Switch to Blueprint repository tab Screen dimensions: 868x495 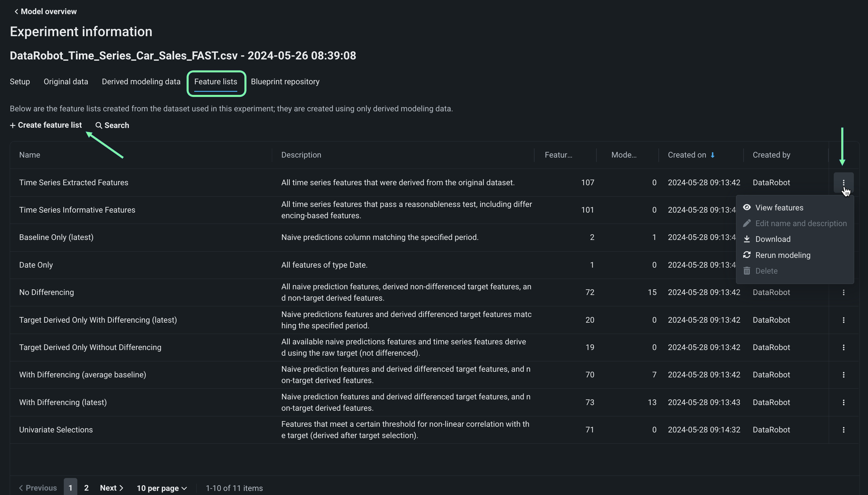click(285, 81)
